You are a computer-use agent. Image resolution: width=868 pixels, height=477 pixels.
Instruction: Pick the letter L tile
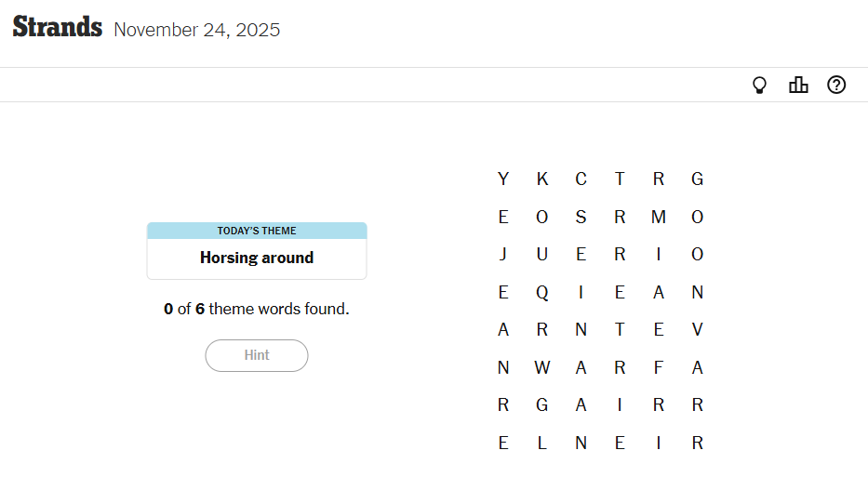[x=542, y=444]
